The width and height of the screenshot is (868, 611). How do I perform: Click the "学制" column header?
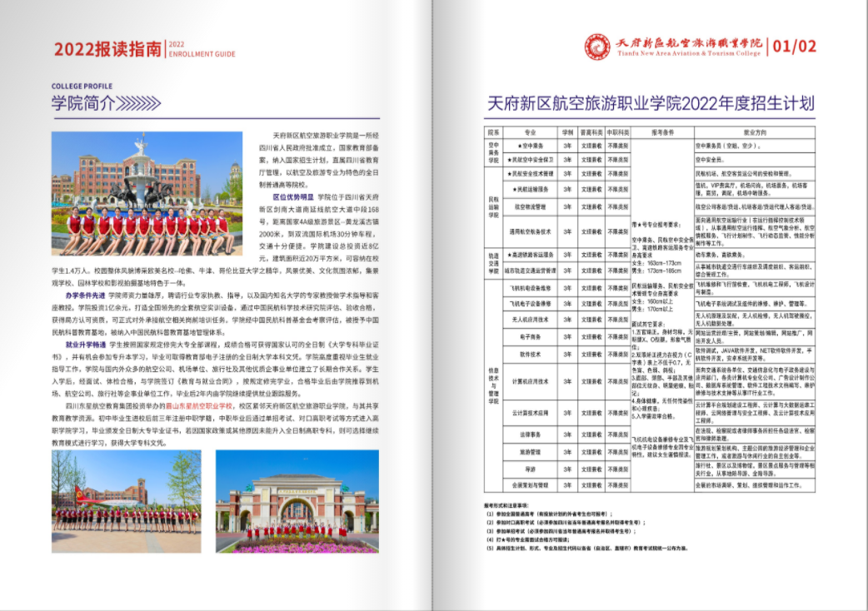pyautogui.click(x=567, y=132)
